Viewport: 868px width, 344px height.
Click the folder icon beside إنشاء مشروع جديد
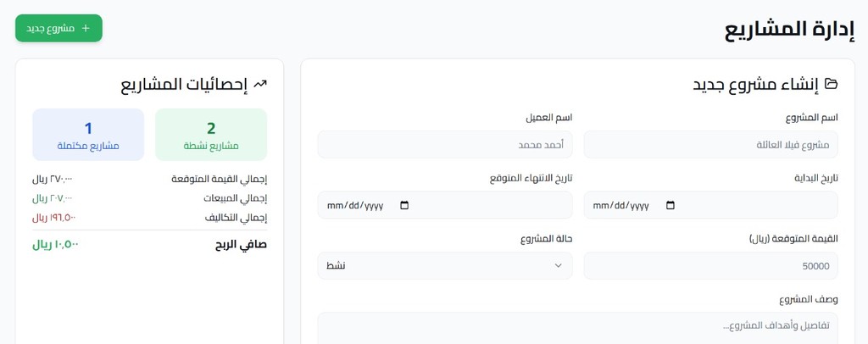tap(831, 84)
